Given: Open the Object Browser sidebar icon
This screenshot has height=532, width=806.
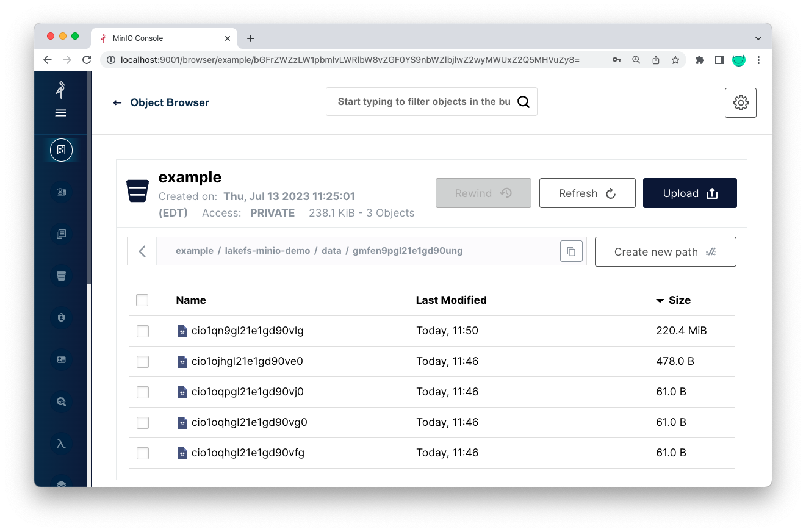Looking at the screenshot, I should point(61,150).
